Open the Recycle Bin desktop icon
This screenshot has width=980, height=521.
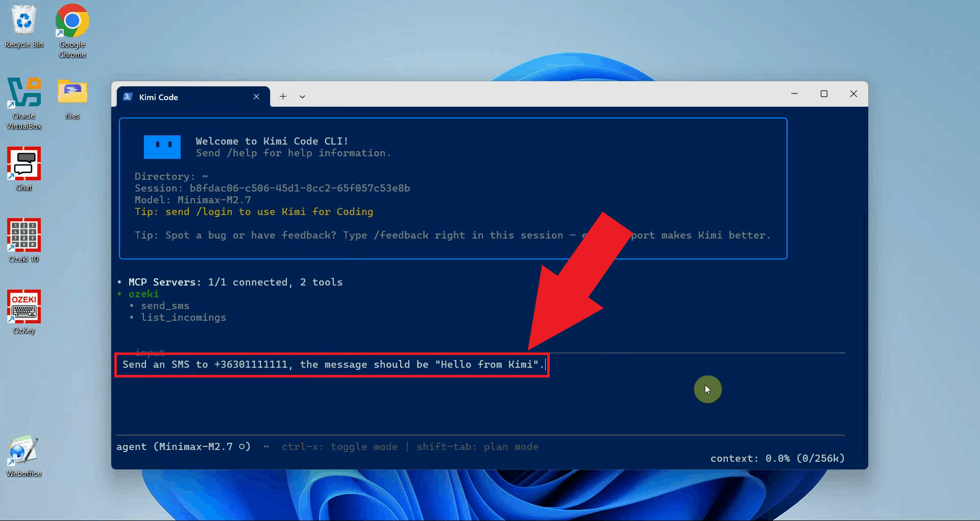24,27
